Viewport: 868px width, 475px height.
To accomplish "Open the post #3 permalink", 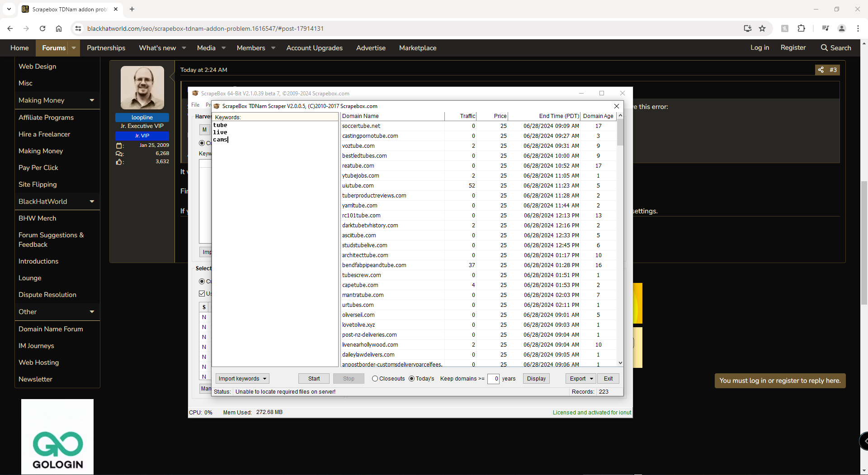I will 833,70.
